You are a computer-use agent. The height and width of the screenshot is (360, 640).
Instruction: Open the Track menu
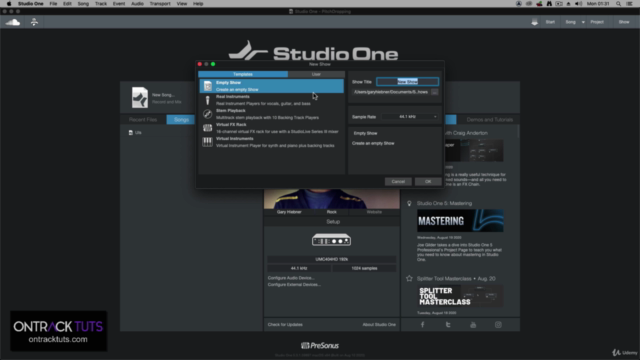[100, 4]
